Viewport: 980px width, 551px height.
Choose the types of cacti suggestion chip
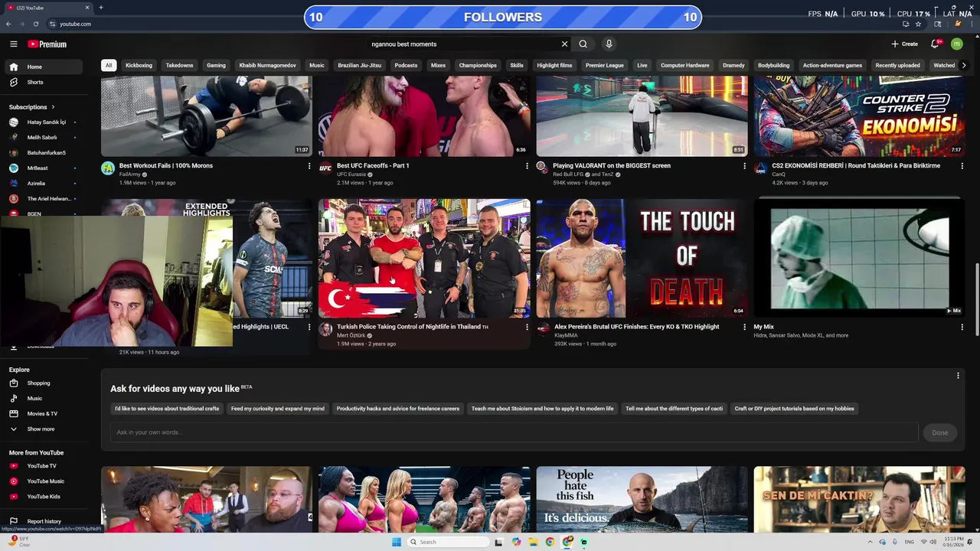pyautogui.click(x=674, y=409)
